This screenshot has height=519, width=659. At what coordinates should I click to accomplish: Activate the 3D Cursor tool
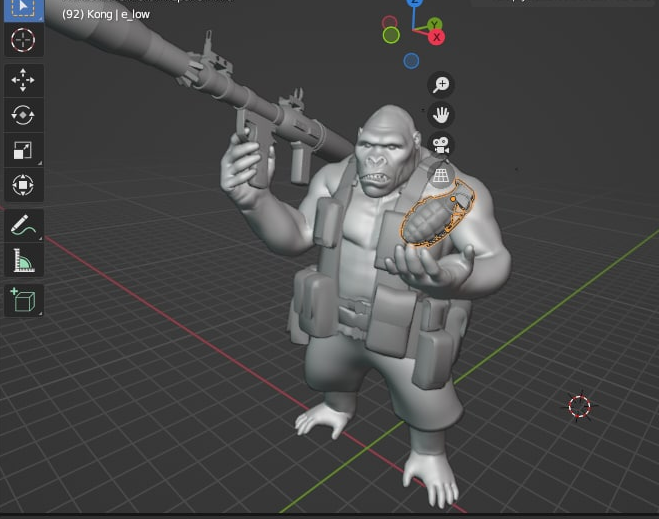point(24,40)
